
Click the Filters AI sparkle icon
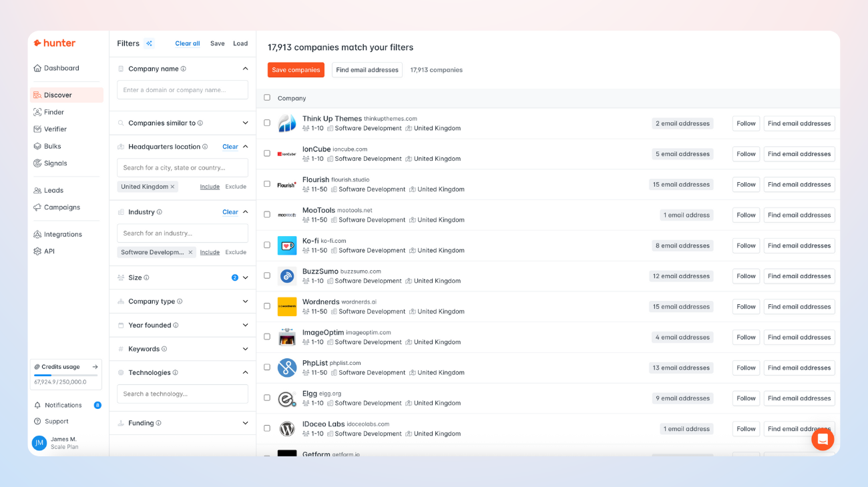point(150,43)
